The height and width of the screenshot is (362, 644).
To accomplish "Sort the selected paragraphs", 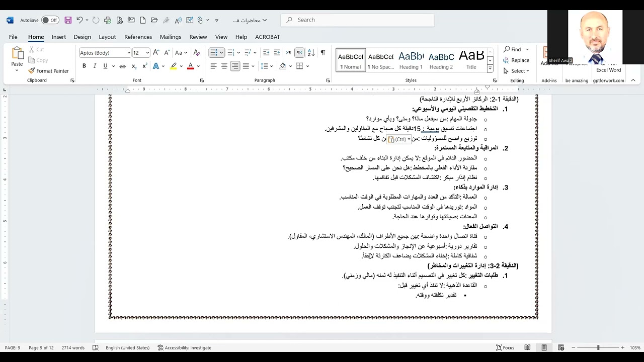I will 311,53.
